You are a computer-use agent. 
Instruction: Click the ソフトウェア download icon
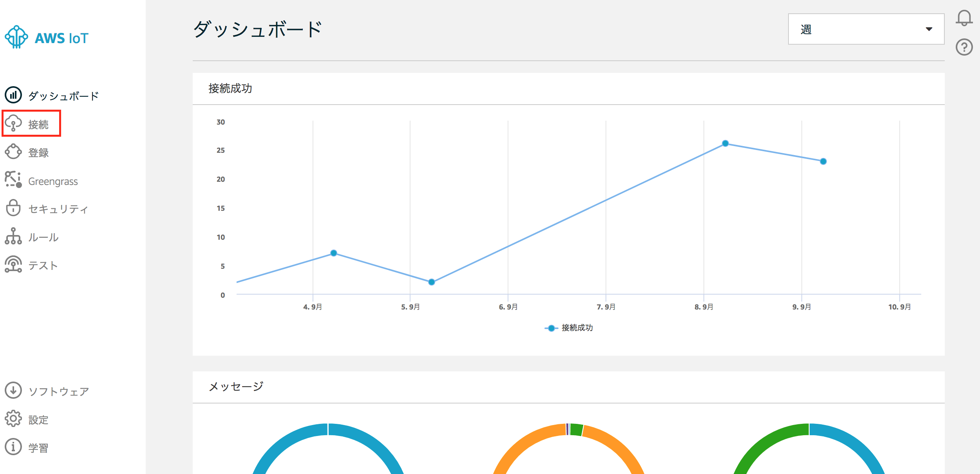click(13, 391)
